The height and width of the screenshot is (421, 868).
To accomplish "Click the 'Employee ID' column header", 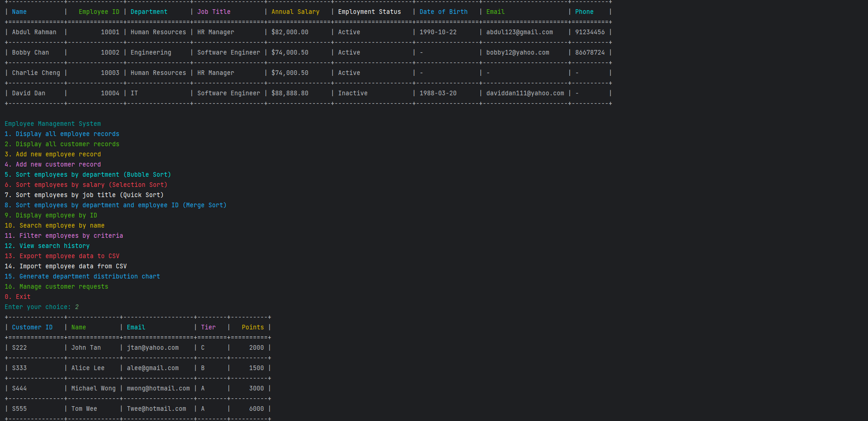I will [x=99, y=12].
